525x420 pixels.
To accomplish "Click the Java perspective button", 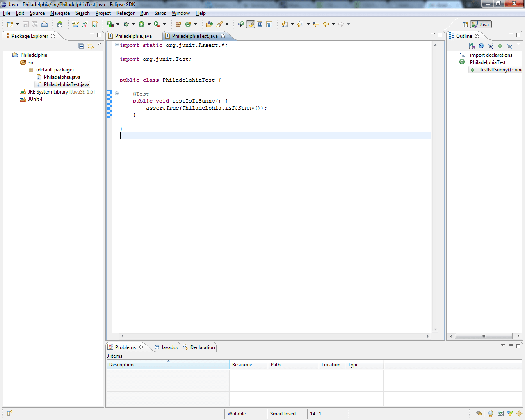I will tap(480, 24).
